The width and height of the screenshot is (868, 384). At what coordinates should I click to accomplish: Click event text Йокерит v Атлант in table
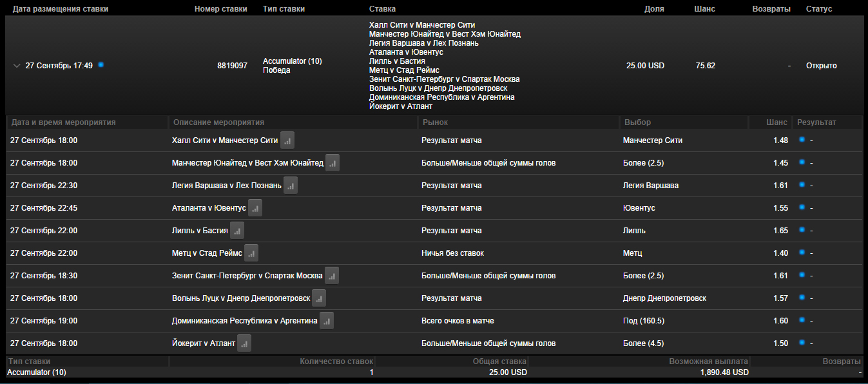pos(204,343)
